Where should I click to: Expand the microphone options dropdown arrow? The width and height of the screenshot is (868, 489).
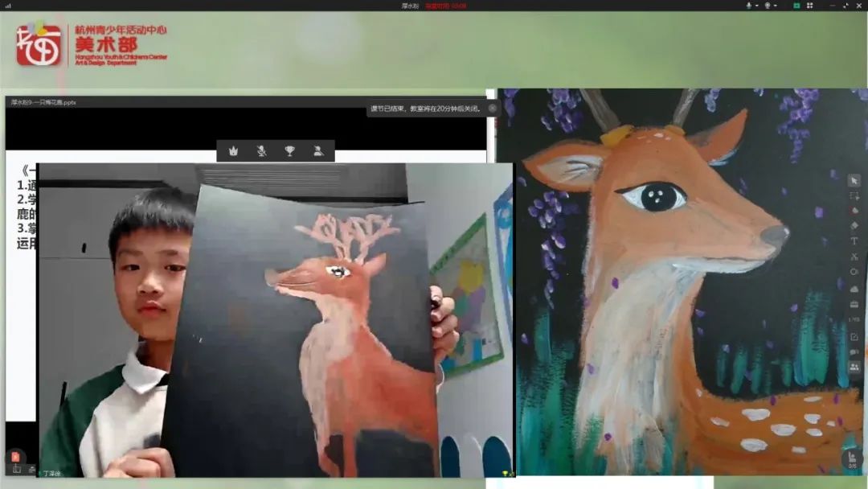[757, 6]
